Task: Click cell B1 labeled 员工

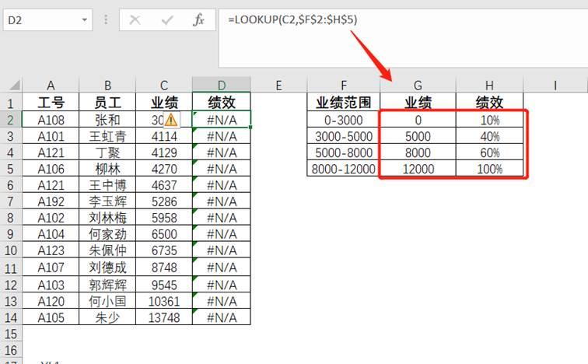Action: (107, 102)
